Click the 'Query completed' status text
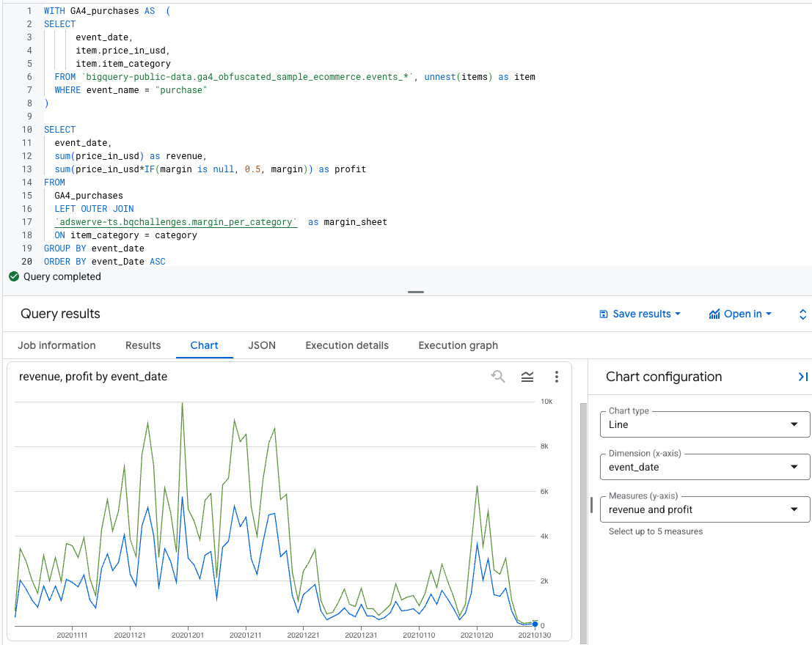The width and height of the screenshot is (812, 645). coord(62,276)
